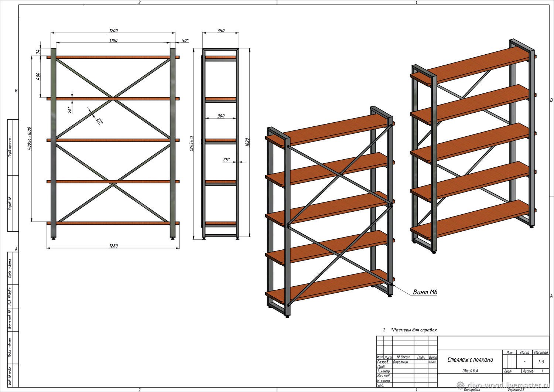Select the Стеллаж с полками title text
This screenshot has height=392, width=554.
(470, 359)
